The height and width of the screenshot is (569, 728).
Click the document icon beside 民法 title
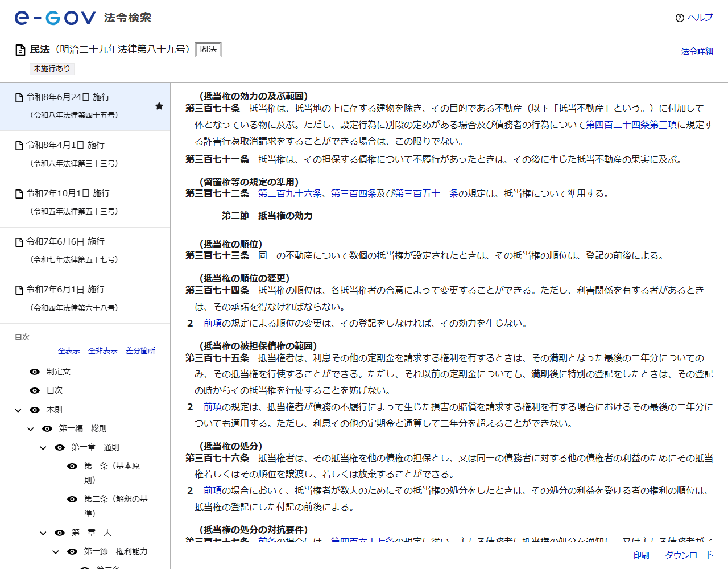[20, 50]
